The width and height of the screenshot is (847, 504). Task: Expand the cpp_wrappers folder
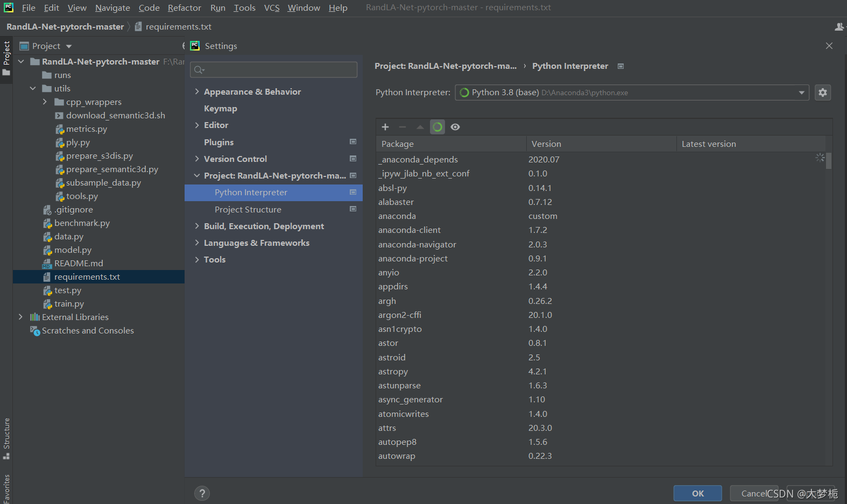tap(45, 102)
